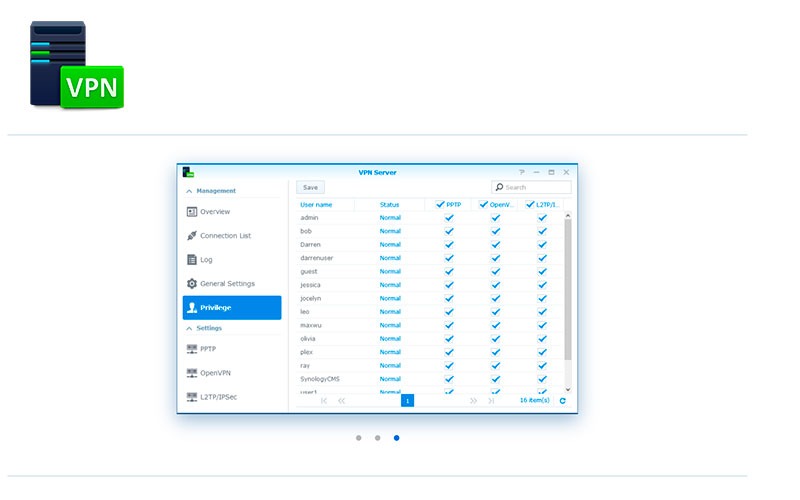Collapse the Settings section
The width and height of the screenshot is (800, 500).
189,328
